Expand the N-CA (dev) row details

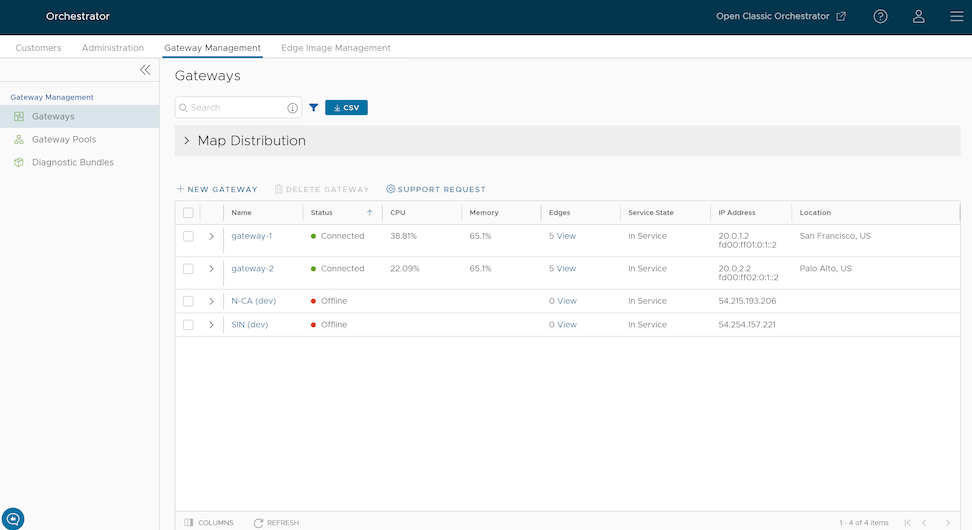point(211,301)
